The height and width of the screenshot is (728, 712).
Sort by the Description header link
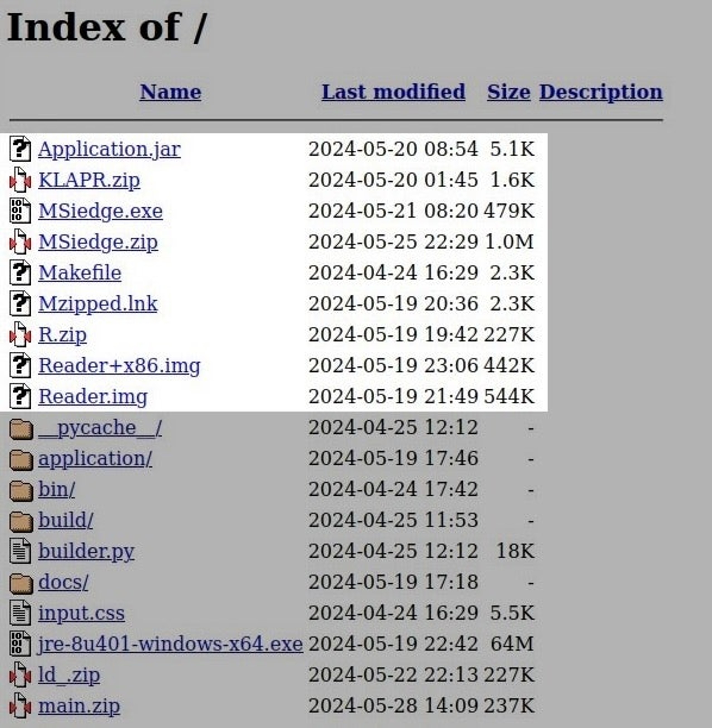(x=601, y=93)
